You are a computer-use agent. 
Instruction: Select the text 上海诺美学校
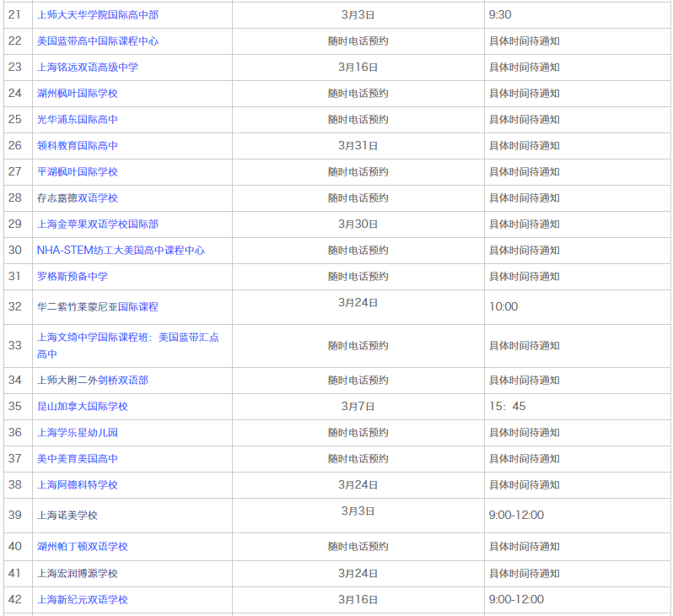(x=67, y=516)
